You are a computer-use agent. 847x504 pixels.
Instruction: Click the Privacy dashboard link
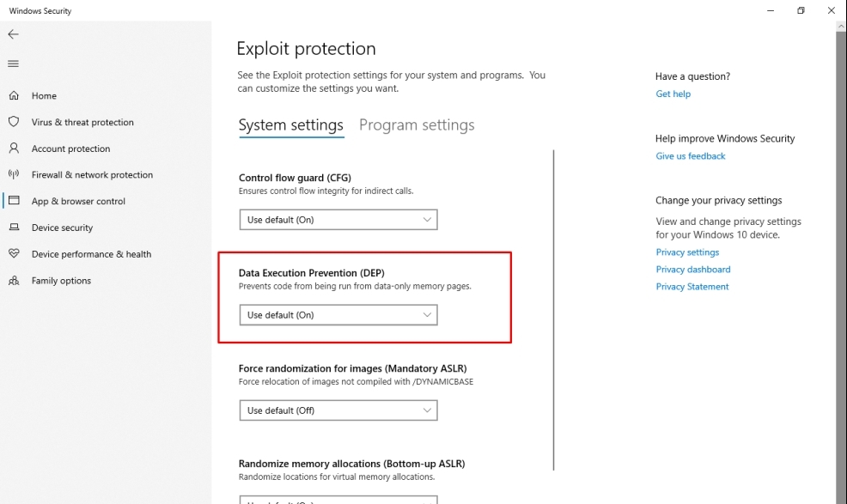tap(693, 270)
